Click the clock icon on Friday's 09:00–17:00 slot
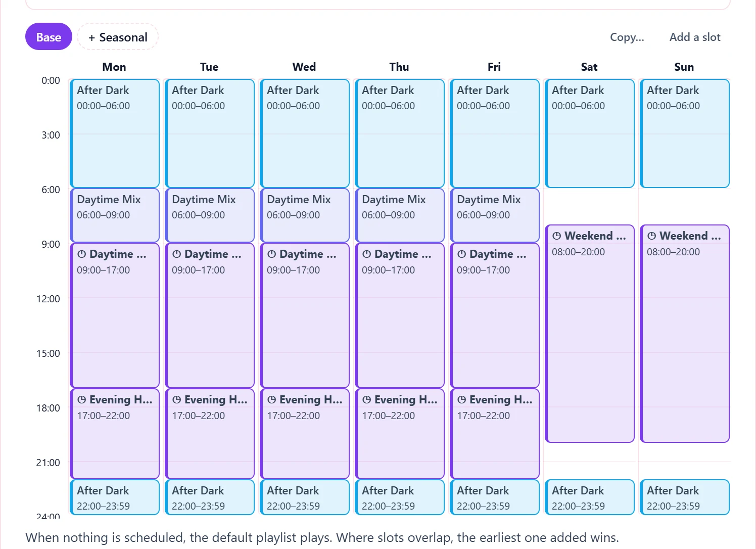756x549 pixels. pyautogui.click(x=461, y=254)
